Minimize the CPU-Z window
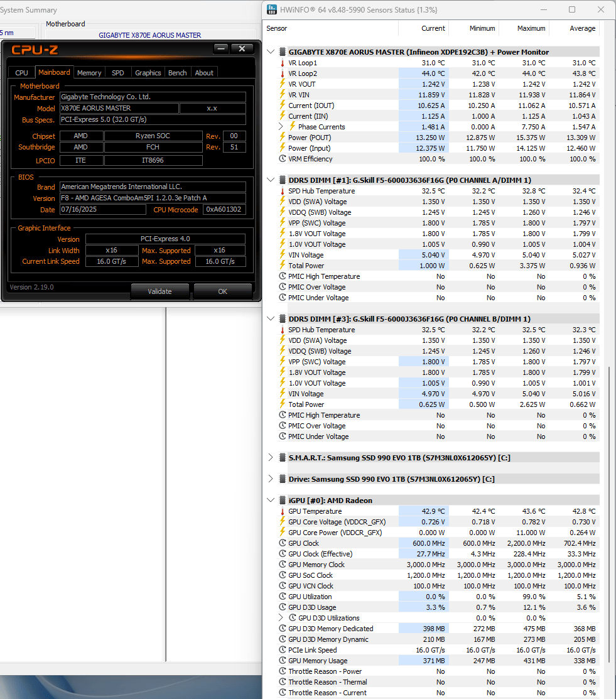616x699 pixels. tap(220, 48)
